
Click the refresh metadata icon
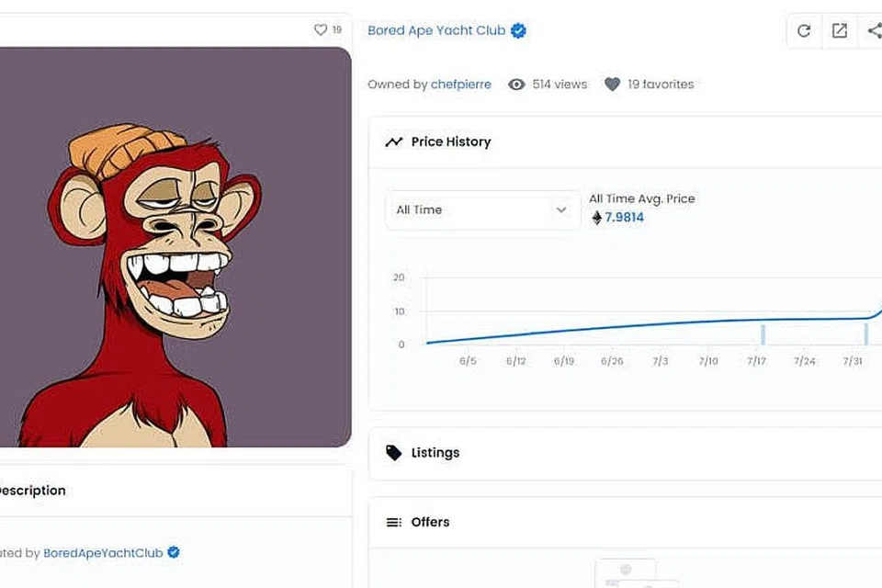click(804, 30)
